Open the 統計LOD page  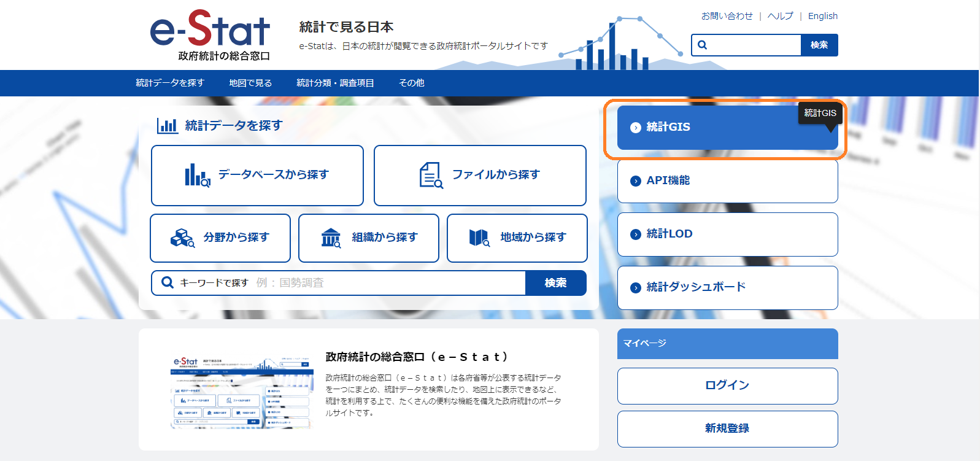pos(727,234)
